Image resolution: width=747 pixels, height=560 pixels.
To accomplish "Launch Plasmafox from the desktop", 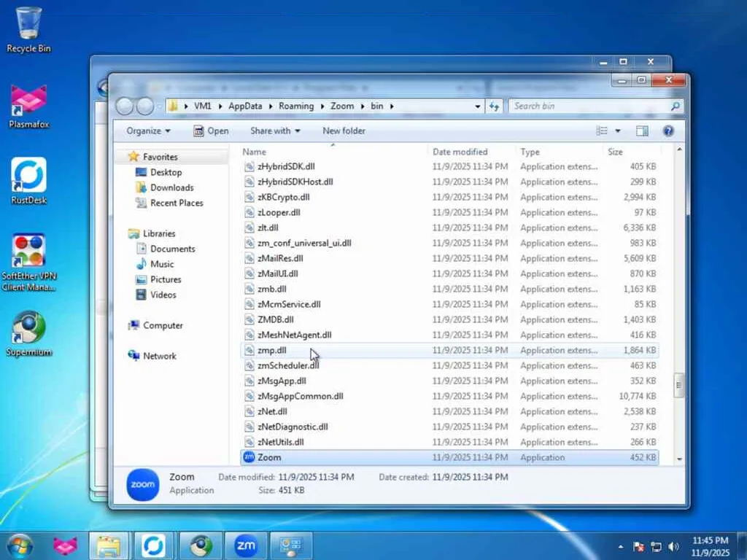I will (28, 106).
